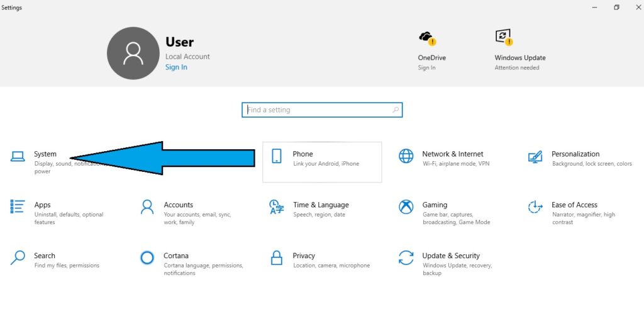Minimize the Settings window
The image size is (644, 323).
(595, 8)
